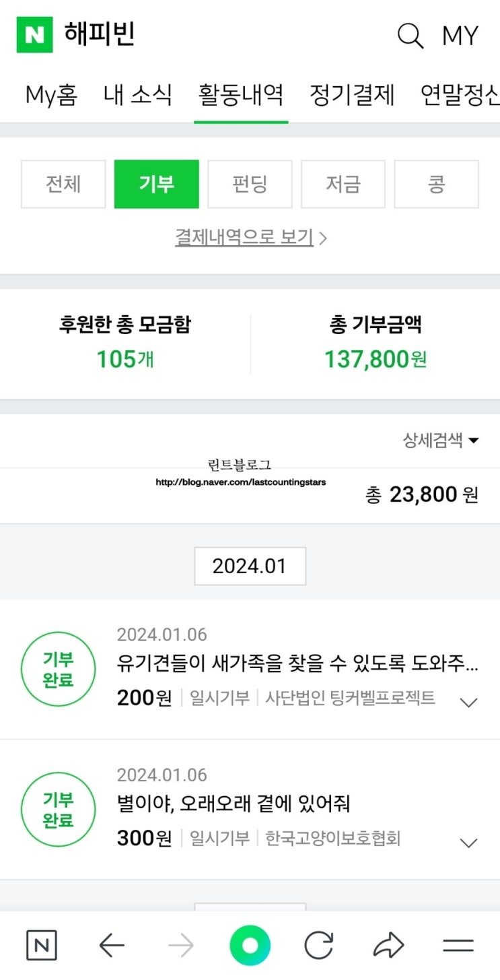Select the 펀딩 filter
The width and height of the screenshot is (500, 980).
click(250, 184)
